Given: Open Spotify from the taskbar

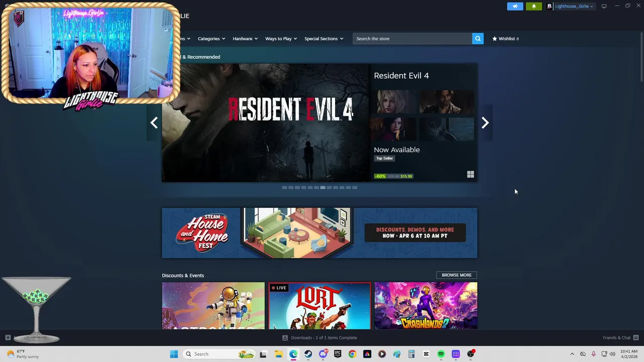Looking at the screenshot, I should (x=441, y=354).
